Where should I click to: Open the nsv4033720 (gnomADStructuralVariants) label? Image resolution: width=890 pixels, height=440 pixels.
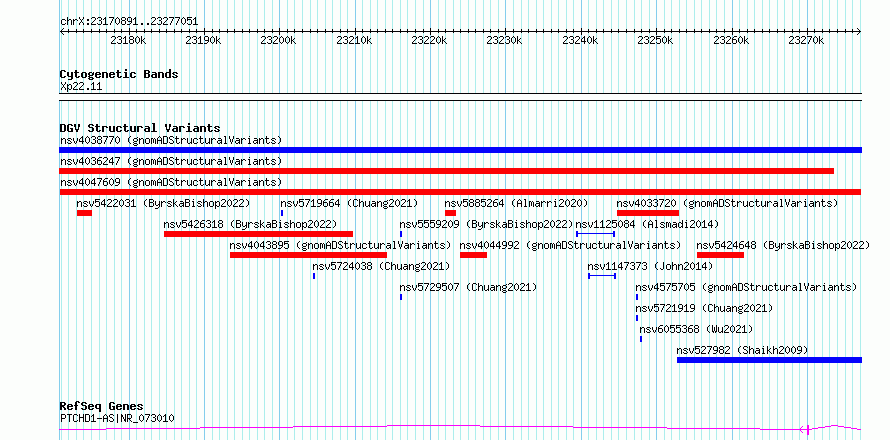[x=727, y=203]
